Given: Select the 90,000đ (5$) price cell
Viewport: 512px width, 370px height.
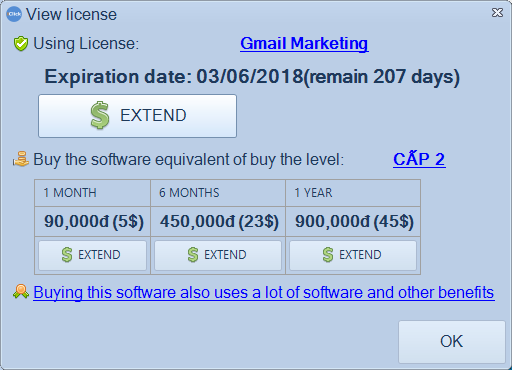Looking at the screenshot, I should pyautogui.click(x=93, y=222).
